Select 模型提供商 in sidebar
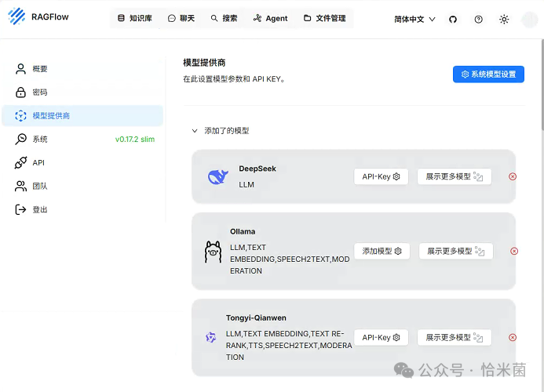Viewport: 544px width, 392px height. 82,116
